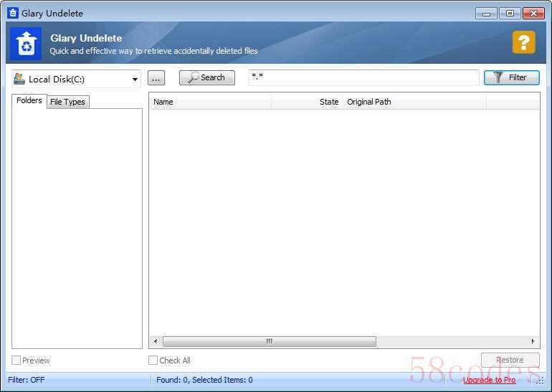This screenshot has width=552, height=392.
Task: Click the browse button with three dots
Action: (156, 78)
